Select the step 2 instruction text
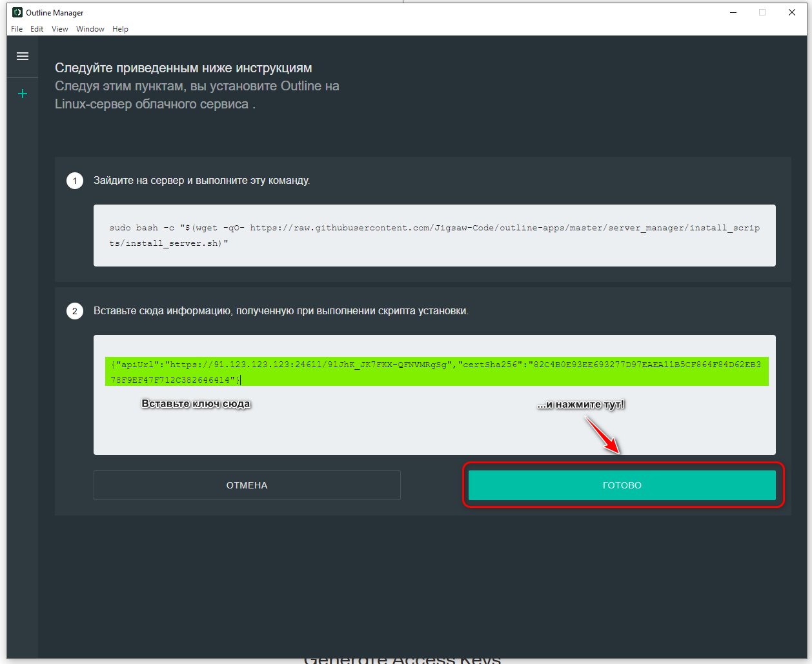This screenshot has height=664, width=812. [x=281, y=311]
